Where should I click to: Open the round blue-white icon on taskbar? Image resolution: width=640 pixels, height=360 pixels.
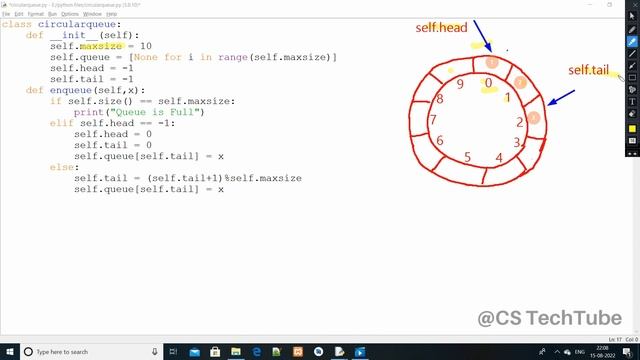coord(319,352)
